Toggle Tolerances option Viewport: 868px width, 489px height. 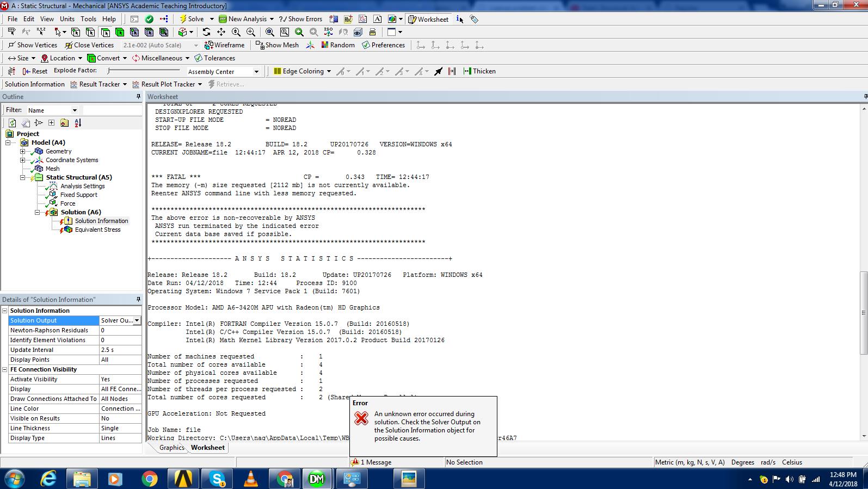[x=214, y=58]
